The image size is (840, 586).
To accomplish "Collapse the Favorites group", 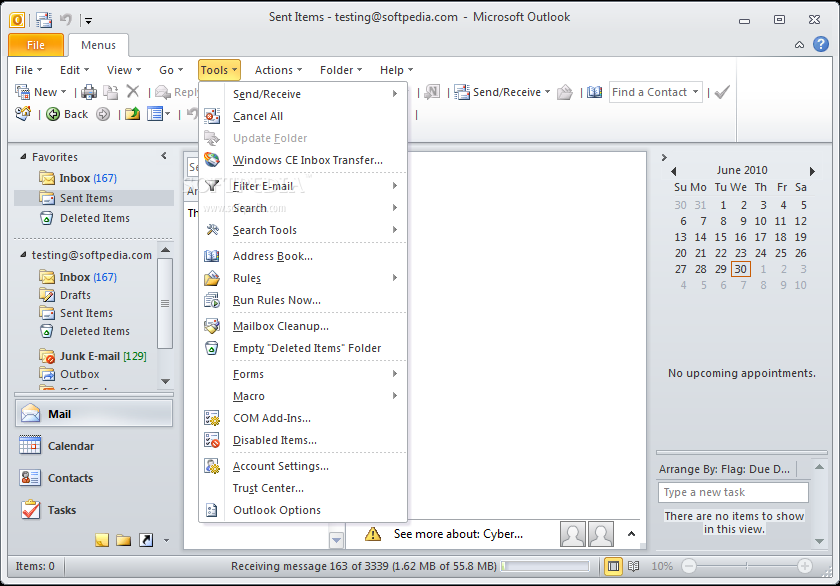I will tap(23, 156).
